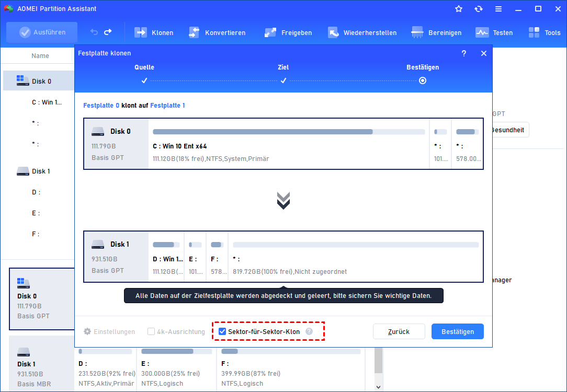Select the Freigeben toolbar icon

(270, 32)
